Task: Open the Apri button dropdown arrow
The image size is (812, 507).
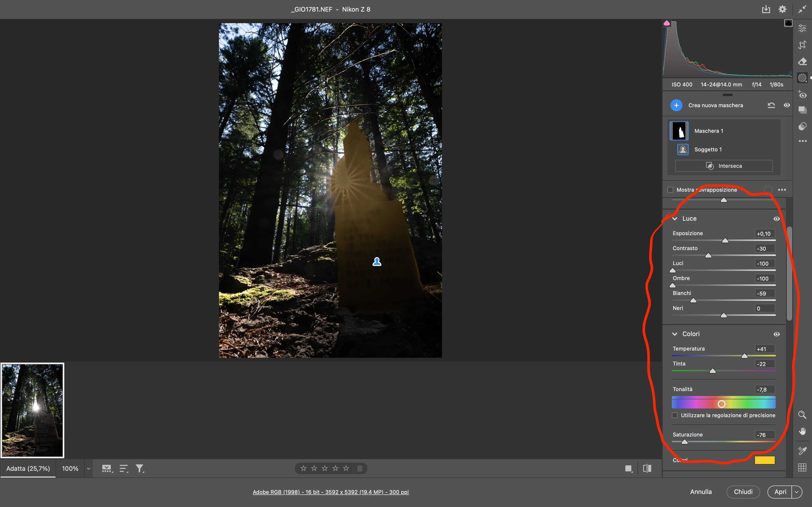Action: (x=797, y=492)
